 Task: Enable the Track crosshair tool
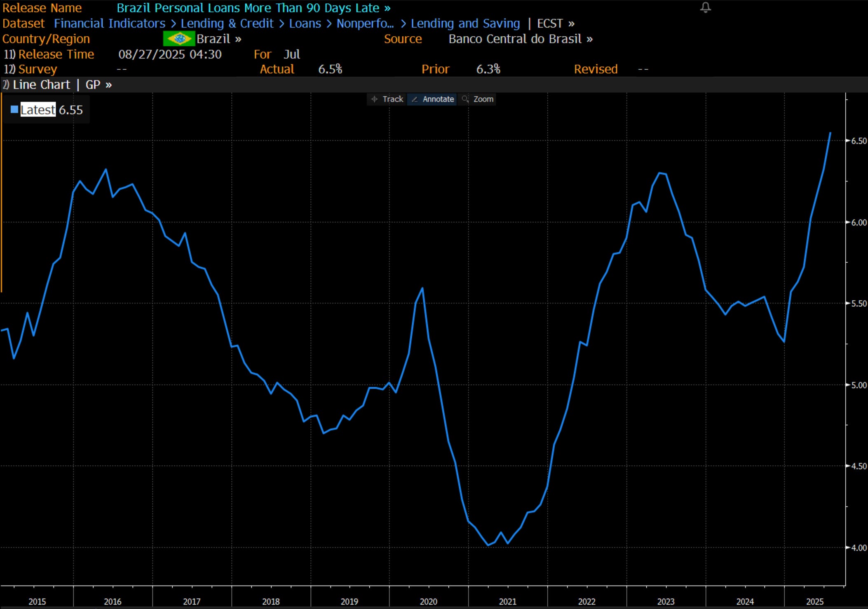pos(387,99)
